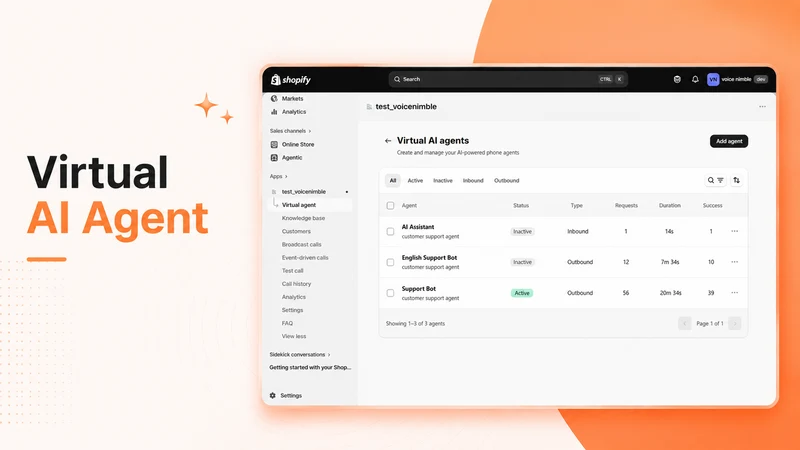800x450 pixels.
Task: Click the test_voicenimble page title icon
Action: (x=369, y=107)
